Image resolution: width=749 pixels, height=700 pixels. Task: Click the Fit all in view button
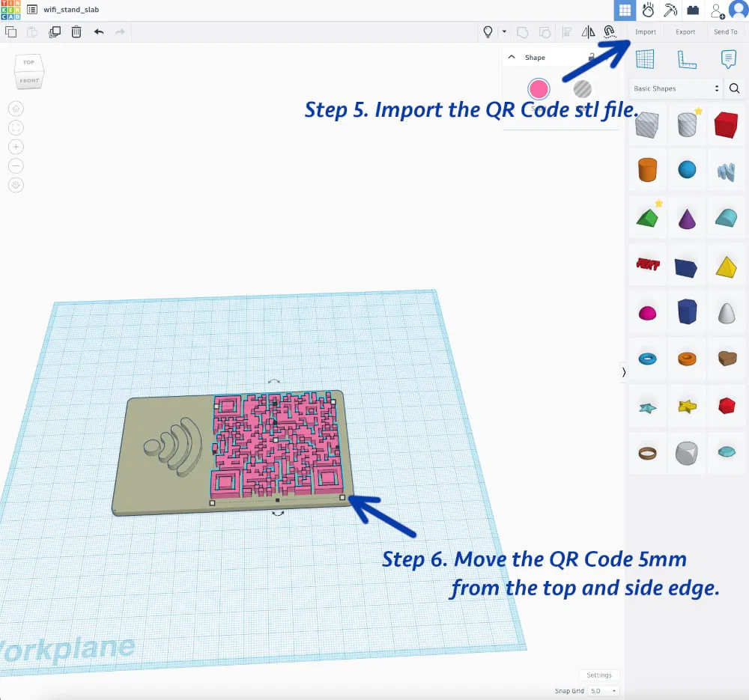16,128
